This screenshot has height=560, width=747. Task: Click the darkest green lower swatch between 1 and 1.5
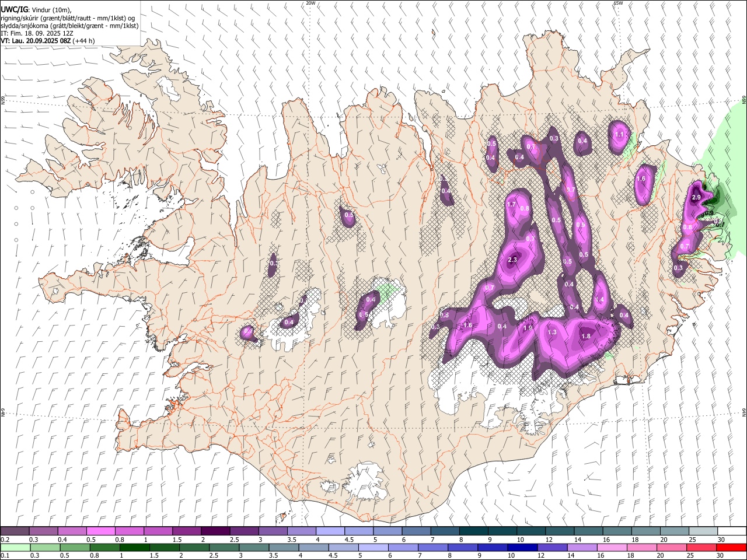point(134,547)
